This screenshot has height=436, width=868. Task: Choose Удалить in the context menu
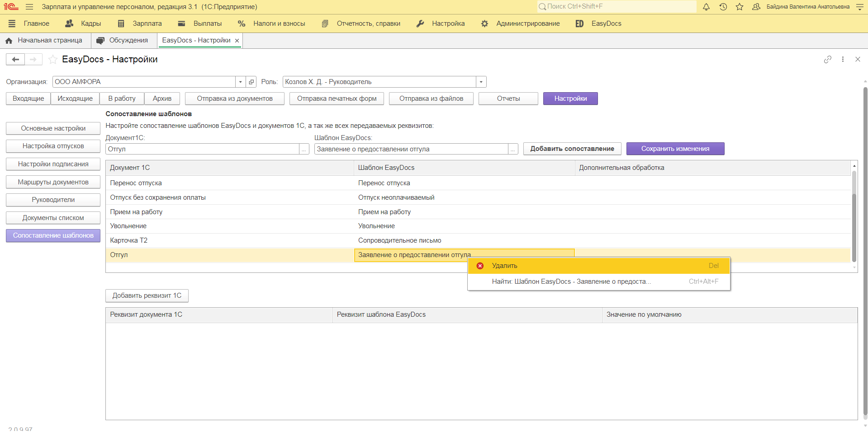click(x=504, y=266)
